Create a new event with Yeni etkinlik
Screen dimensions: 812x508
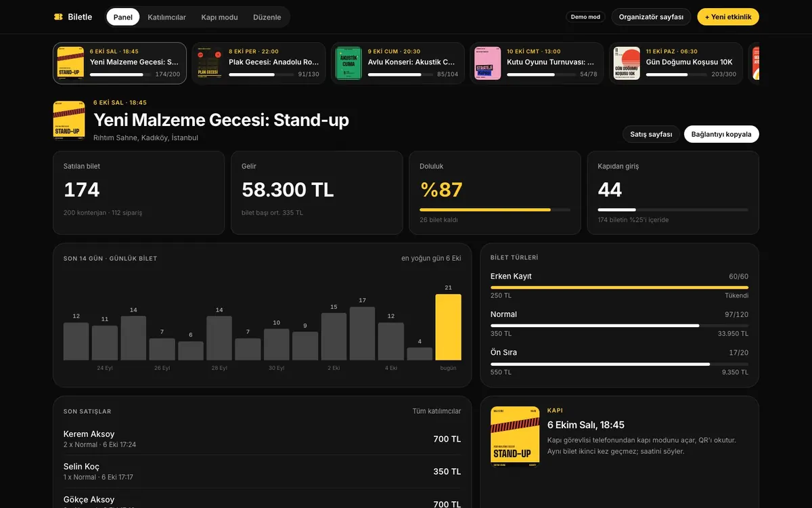728,17
